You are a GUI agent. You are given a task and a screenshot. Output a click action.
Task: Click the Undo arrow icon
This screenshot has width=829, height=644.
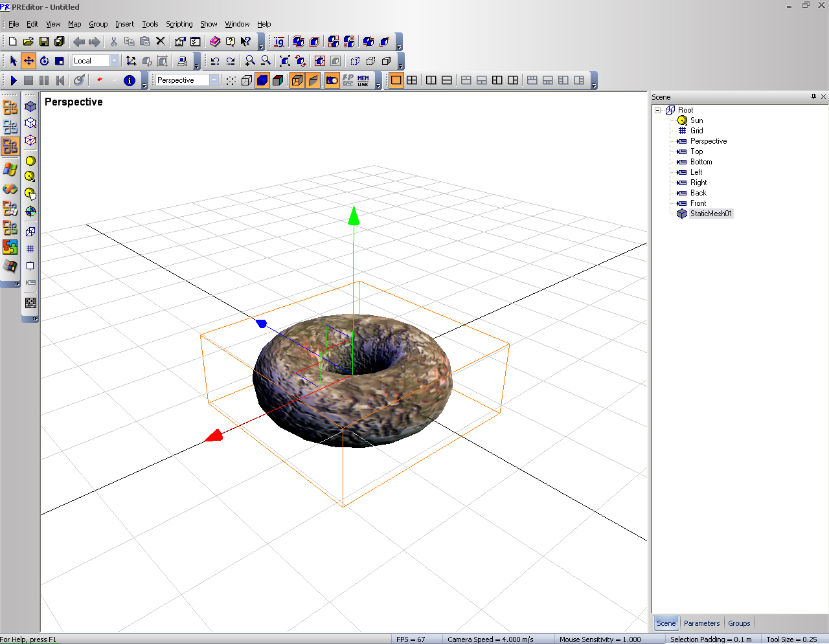215,61
